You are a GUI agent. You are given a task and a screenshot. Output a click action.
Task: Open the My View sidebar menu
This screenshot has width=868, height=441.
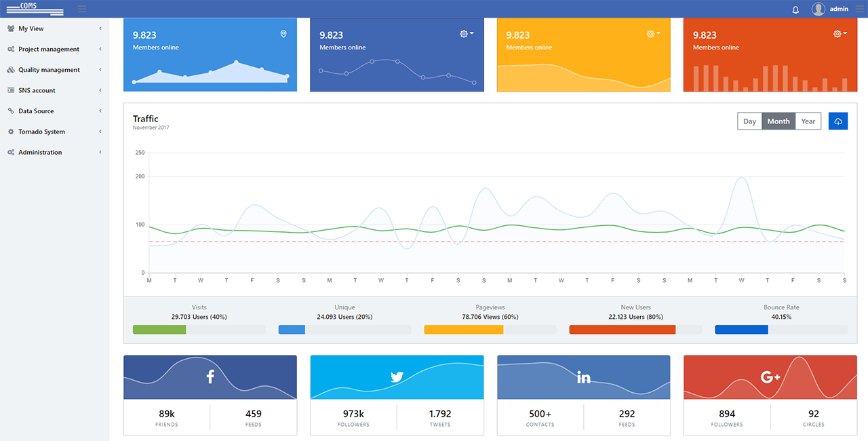(31, 28)
